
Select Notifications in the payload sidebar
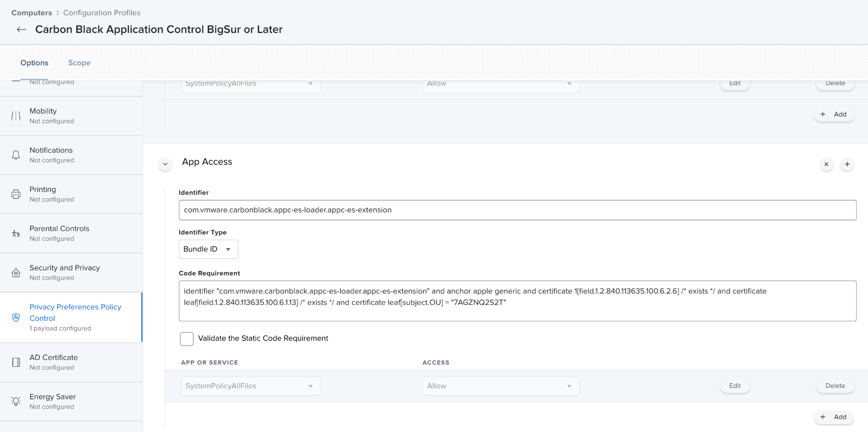pos(71,155)
